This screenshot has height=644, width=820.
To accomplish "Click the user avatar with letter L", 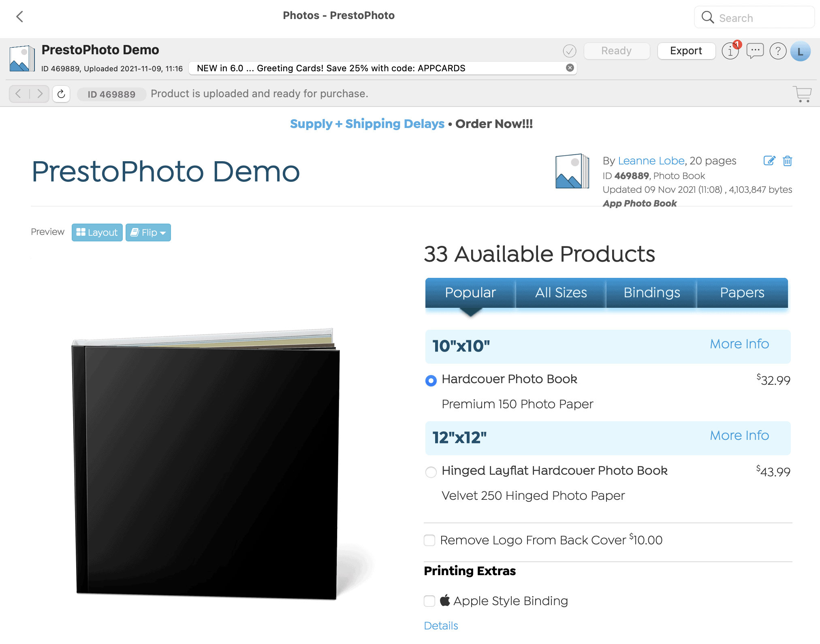I will coord(800,51).
